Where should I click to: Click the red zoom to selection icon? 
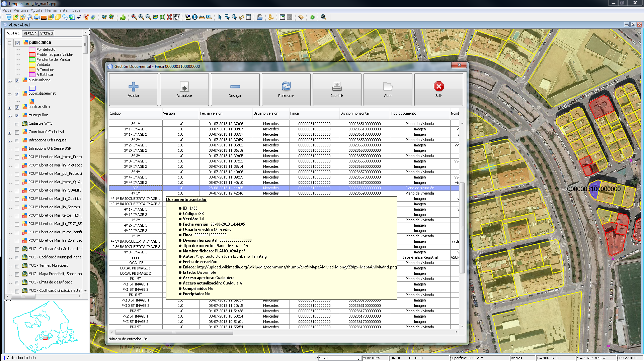pyautogui.click(x=169, y=17)
